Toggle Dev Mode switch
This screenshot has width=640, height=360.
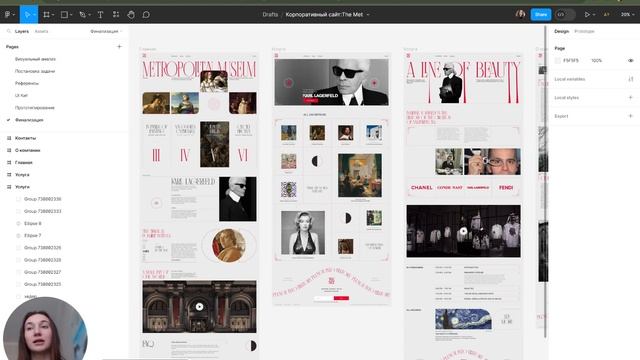pyautogui.click(x=565, y=14)
